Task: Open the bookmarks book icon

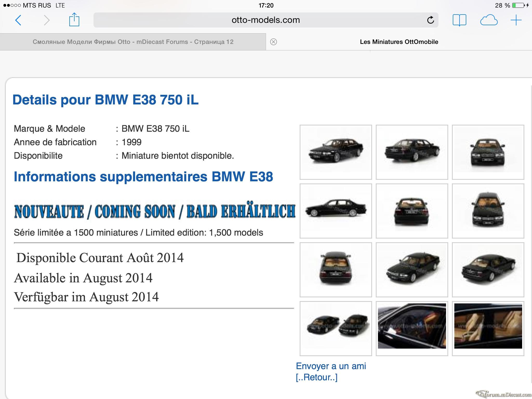Action: pyautogui.click(x=459, y=20)
